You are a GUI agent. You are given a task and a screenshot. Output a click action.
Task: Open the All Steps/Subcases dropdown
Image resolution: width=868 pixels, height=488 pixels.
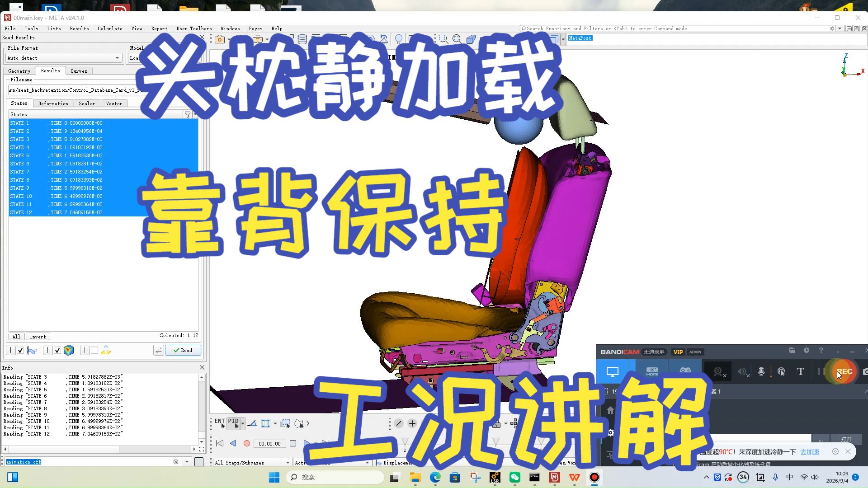click(252, 463)
